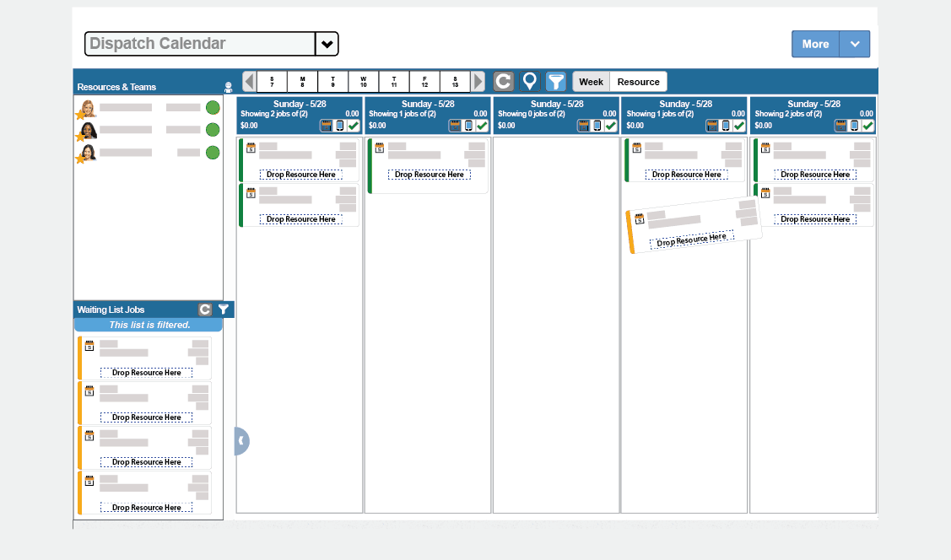The height and width of the screenshot is (560, 951).
Task: Click the calendar icon on the first Waiting List job card
Action: (89, 346)
